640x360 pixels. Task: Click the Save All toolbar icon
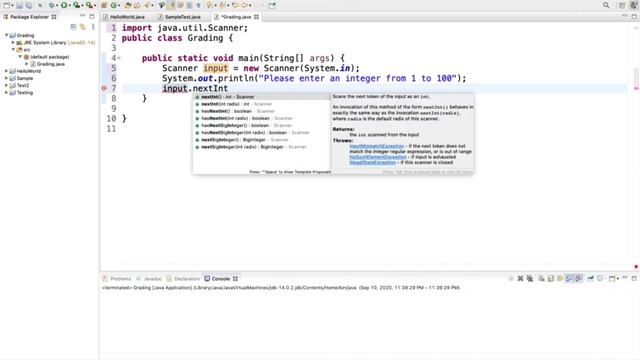(x=29, y=5)
